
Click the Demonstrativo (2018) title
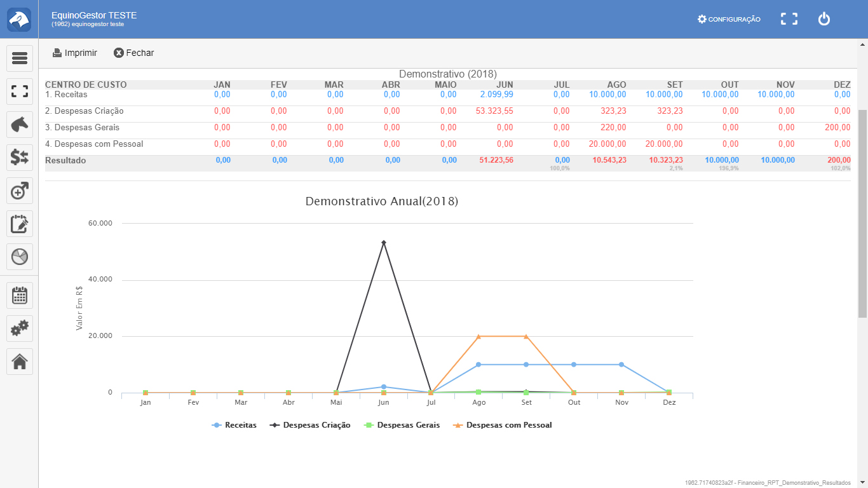(x=448, y=74)
